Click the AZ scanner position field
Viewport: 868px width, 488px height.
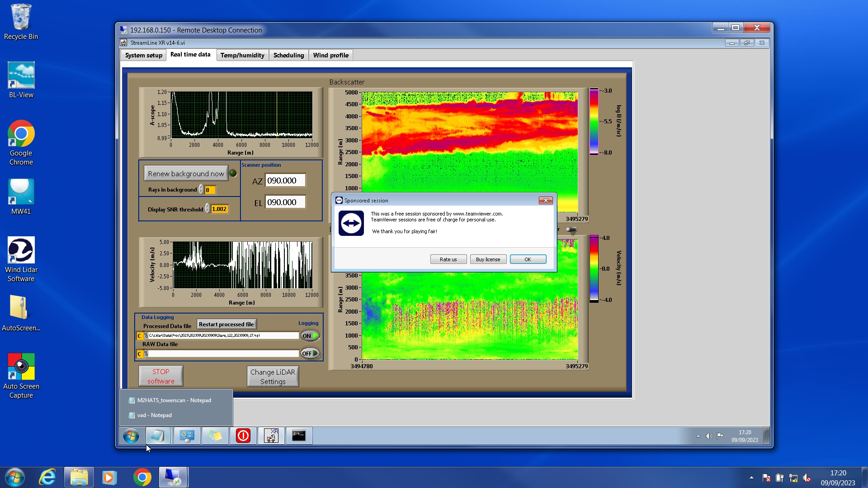pyautogui.click(x=285, y=181)
